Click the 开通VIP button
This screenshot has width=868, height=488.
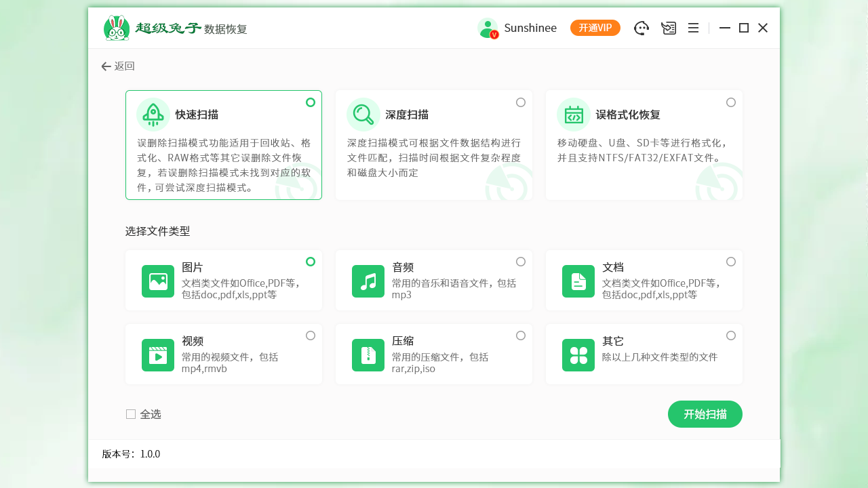click(x=595, y=28)
